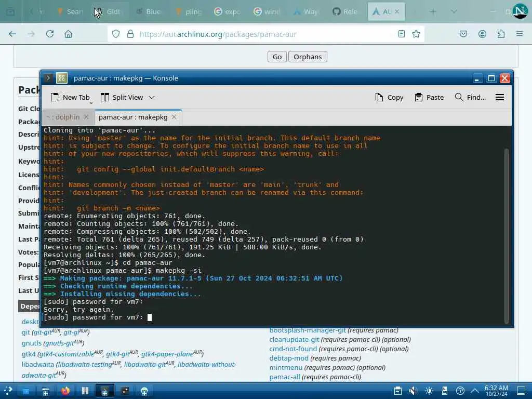Click the sudo password prompt cursor
The width and height of the screenshot is (532, 399).
point(150,317)
